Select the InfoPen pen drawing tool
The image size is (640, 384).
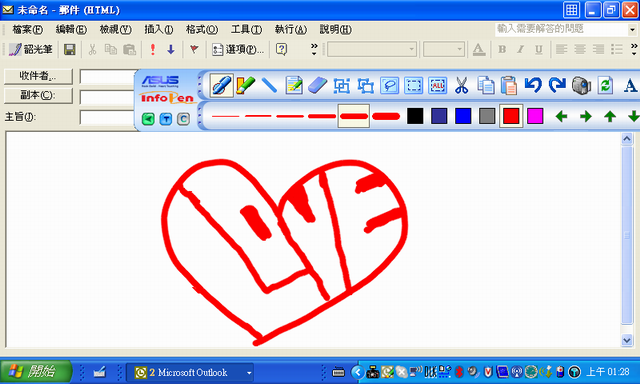pyautogui.click(x=222, y=85)
